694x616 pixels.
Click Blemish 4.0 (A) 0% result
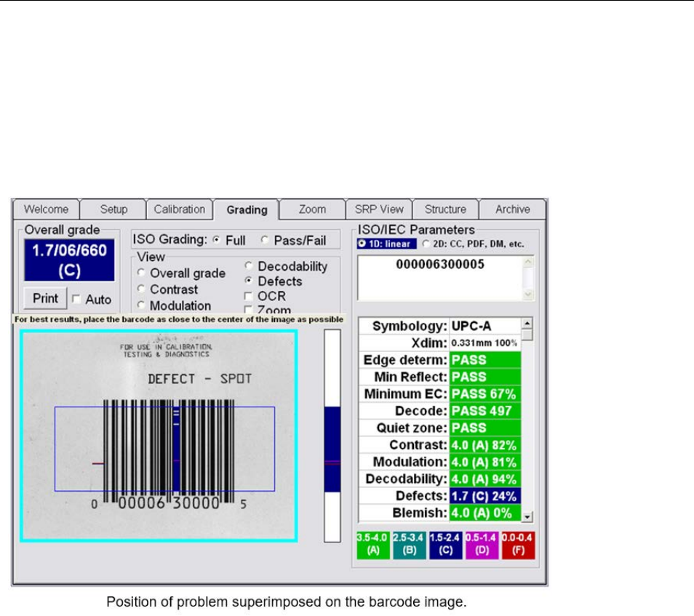(485, 513)
